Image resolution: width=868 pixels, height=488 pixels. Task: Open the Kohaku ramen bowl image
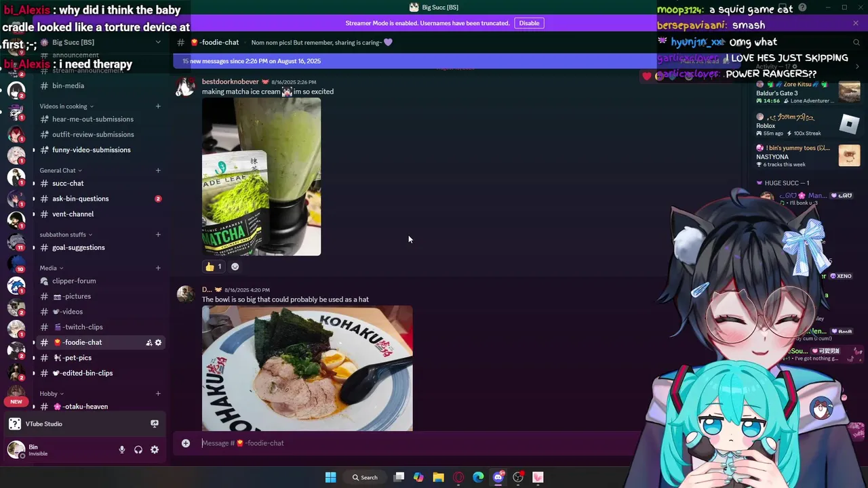point(307,368)
